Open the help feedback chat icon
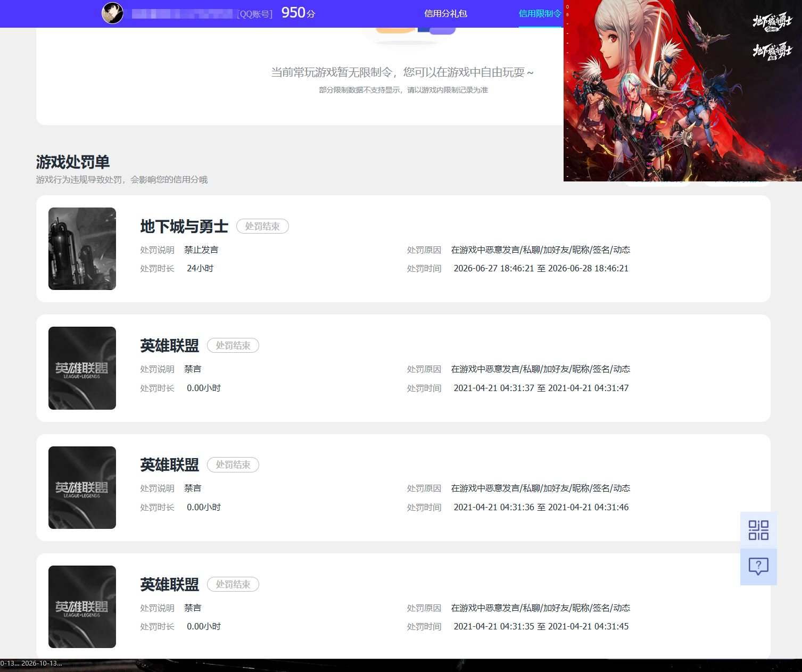The image size is (802, 672). [758, 567]
